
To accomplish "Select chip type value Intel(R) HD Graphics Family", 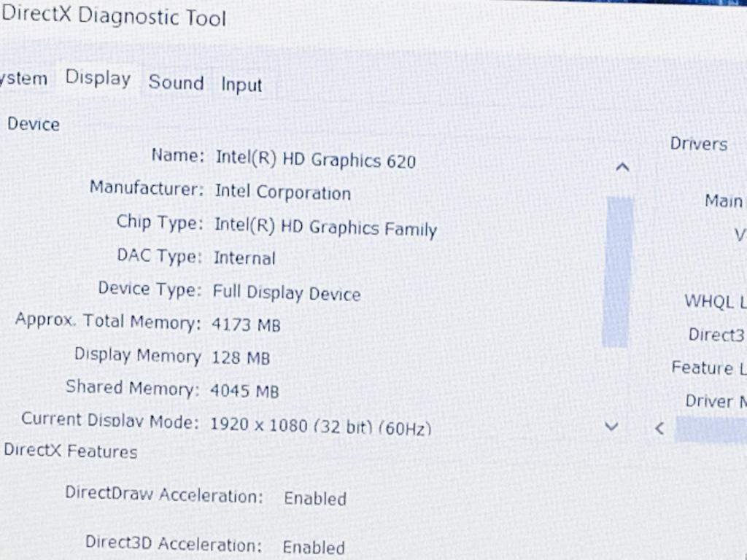I will point(325,227).
